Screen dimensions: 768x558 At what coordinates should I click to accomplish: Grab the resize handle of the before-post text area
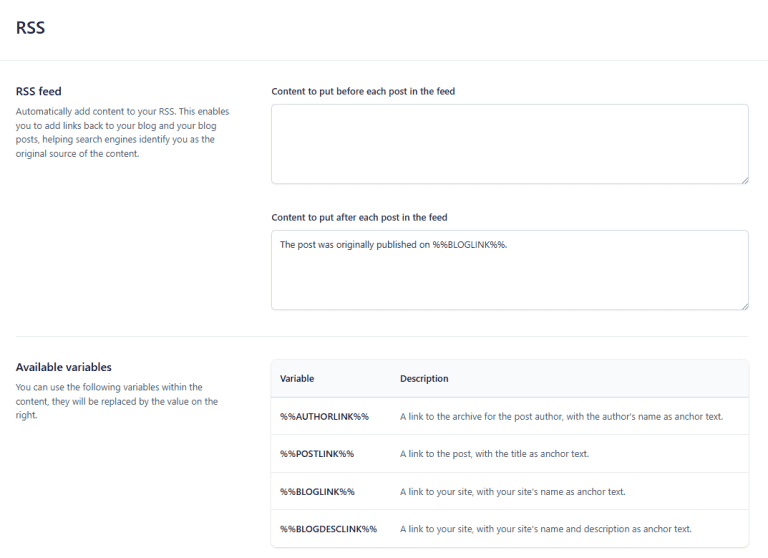743,179
